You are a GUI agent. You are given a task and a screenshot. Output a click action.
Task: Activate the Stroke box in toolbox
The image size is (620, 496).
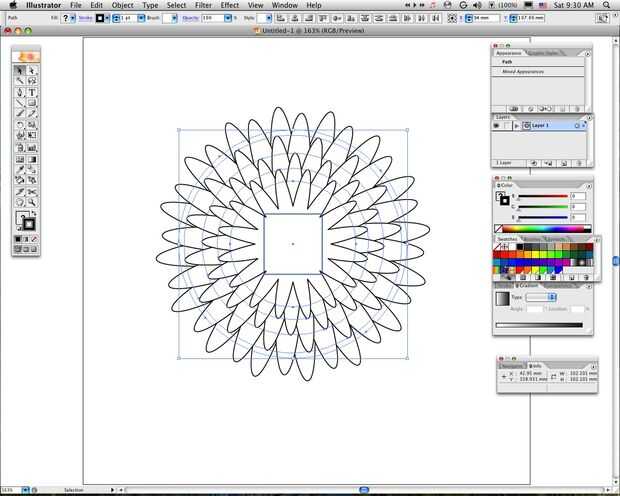[x=29, y=225]
